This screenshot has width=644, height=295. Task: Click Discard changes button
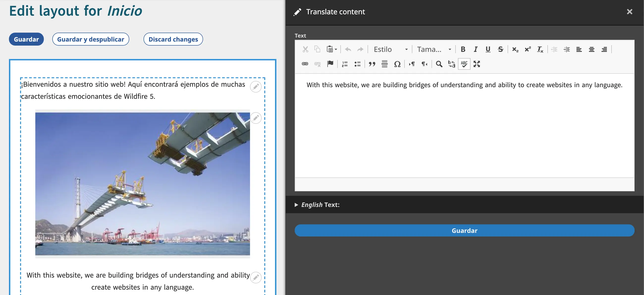click(173, 39)
